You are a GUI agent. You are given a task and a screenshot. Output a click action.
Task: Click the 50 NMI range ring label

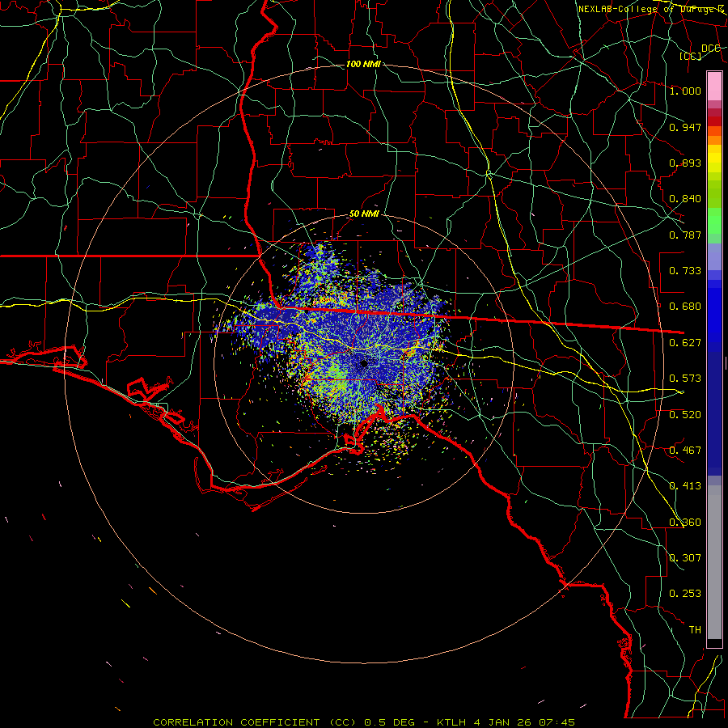[364, 214]
